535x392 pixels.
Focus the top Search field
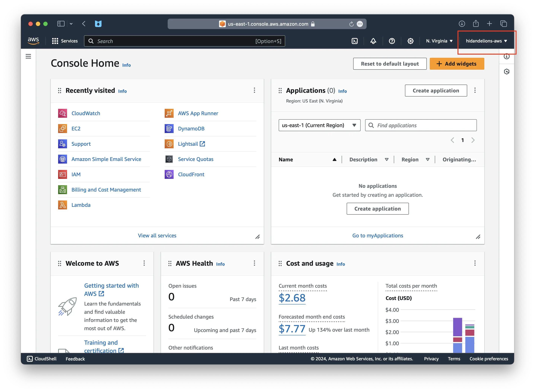184,41
